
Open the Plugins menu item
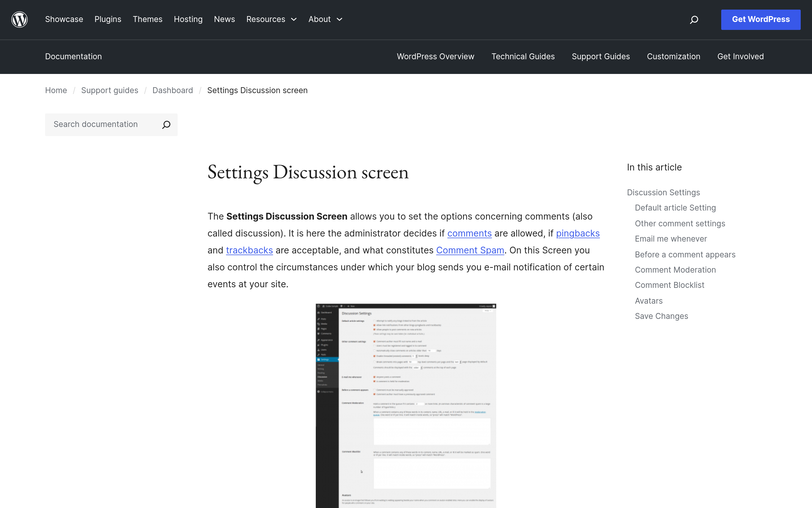point(108,19)
